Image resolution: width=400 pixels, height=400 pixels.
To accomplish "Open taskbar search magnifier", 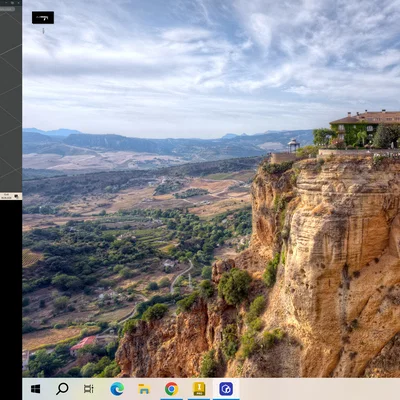I will [62, 389].
